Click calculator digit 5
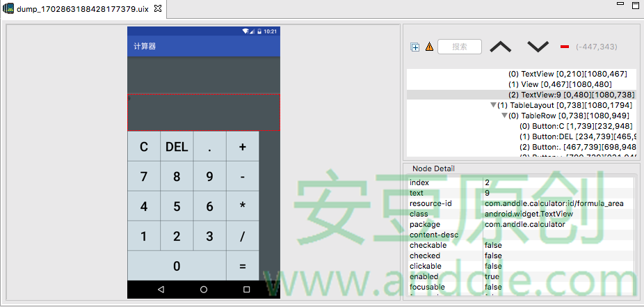This screenshot has width=644, height=307. (x=177, y=206)
